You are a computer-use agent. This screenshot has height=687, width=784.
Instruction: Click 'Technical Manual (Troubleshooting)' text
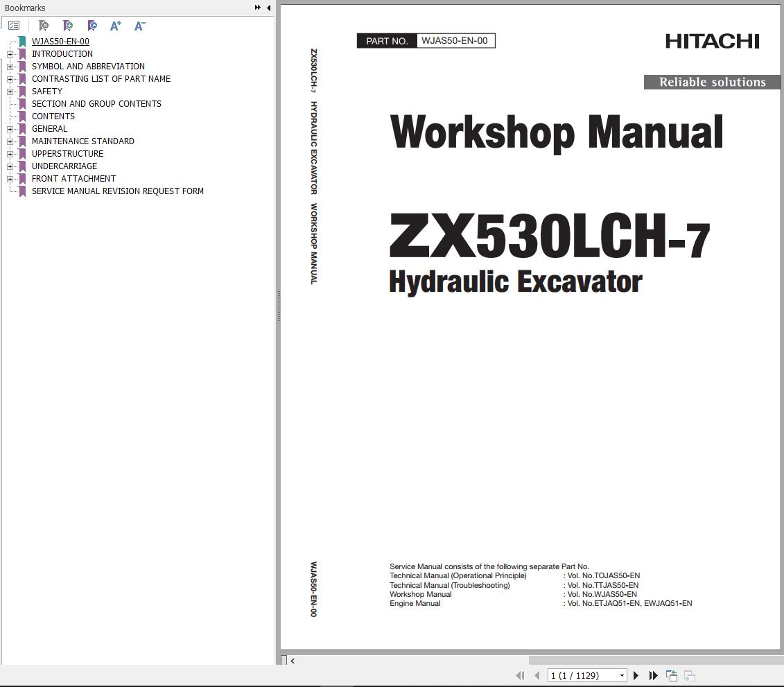[449, 585]
